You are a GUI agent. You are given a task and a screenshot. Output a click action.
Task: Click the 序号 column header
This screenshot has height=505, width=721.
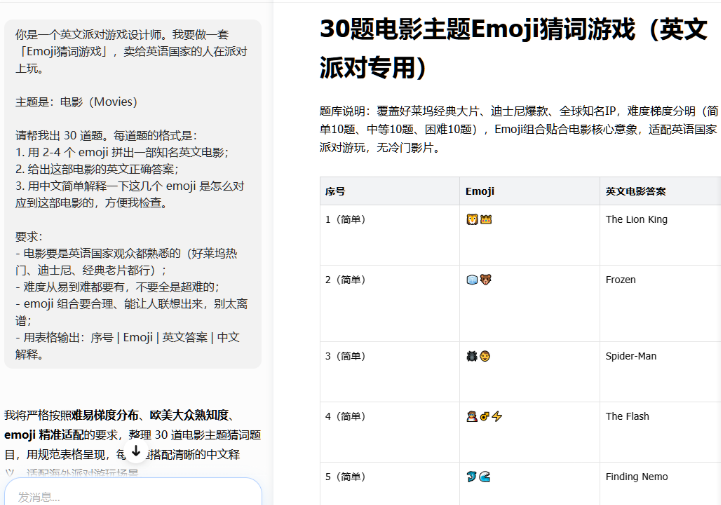pos(389,191)
